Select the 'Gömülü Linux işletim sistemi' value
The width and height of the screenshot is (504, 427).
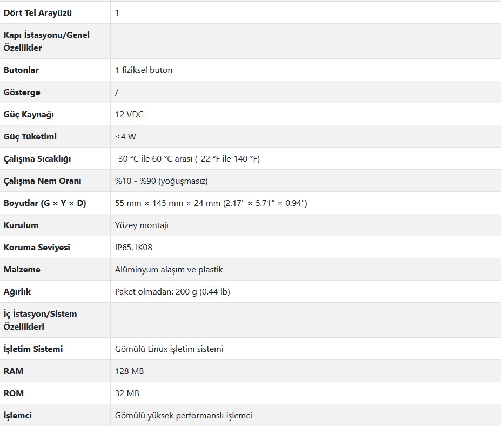169,349
